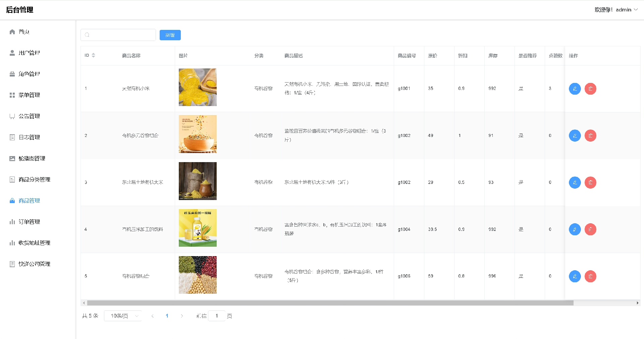
Task: Sort the table by ID column
Action: click(x=93, y=55)
